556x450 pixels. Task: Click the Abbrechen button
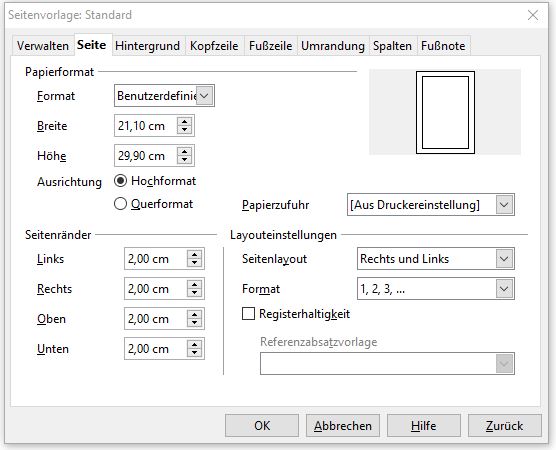point(343,426)
